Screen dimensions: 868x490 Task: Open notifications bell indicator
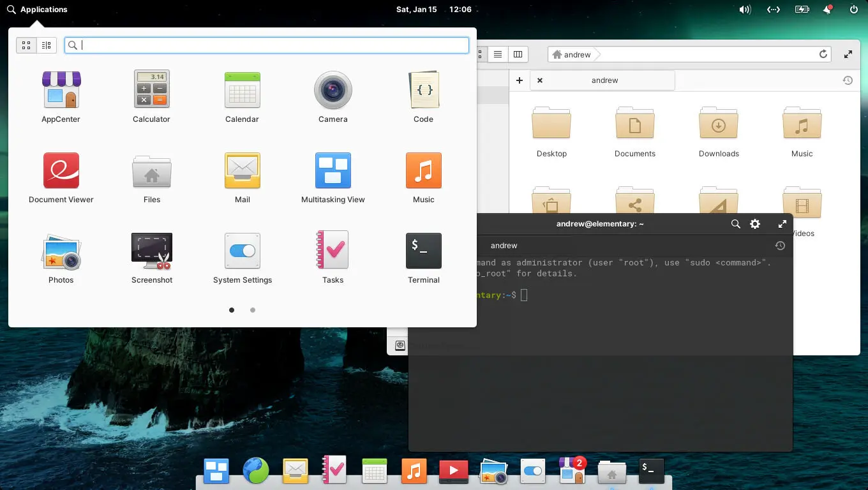[828, 10]
